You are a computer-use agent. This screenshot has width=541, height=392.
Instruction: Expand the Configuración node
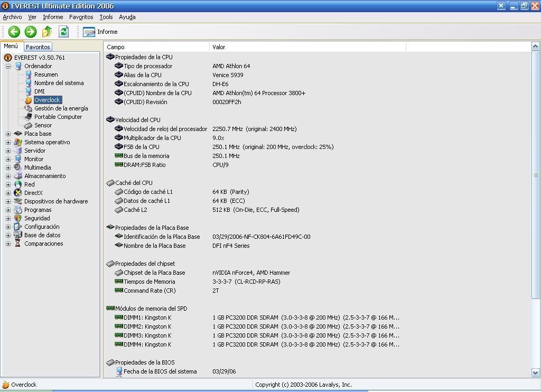pos(8,227)
